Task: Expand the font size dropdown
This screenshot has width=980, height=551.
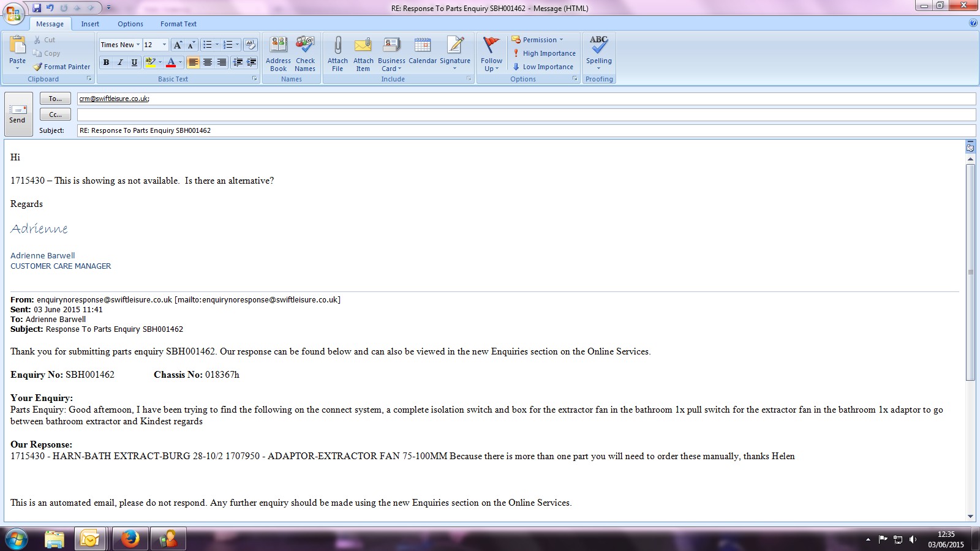Action: (164, 45)
